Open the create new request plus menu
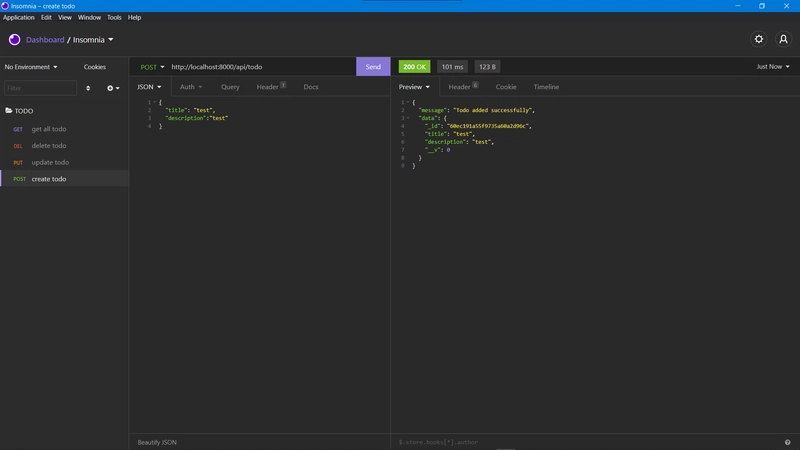The height and width of the screenshot is (450, 800). [x=113, y=88]
